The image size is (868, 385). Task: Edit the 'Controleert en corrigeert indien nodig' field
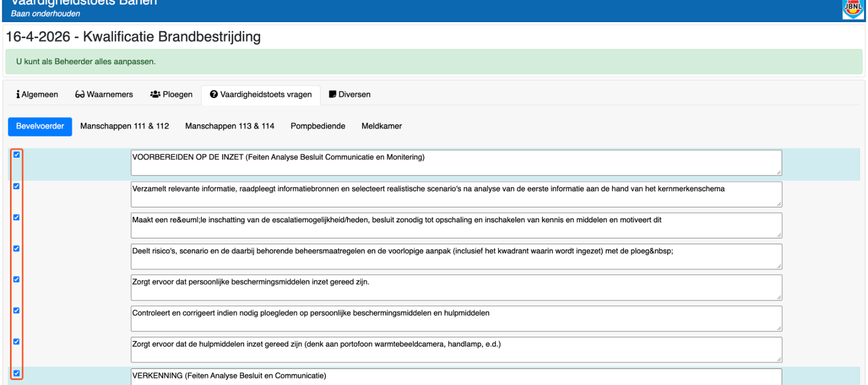(x=456, y=318)
